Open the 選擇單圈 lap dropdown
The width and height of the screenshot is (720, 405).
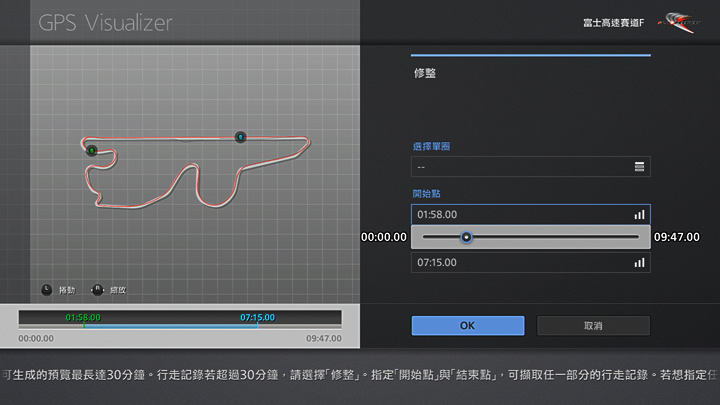click(530, 166)
